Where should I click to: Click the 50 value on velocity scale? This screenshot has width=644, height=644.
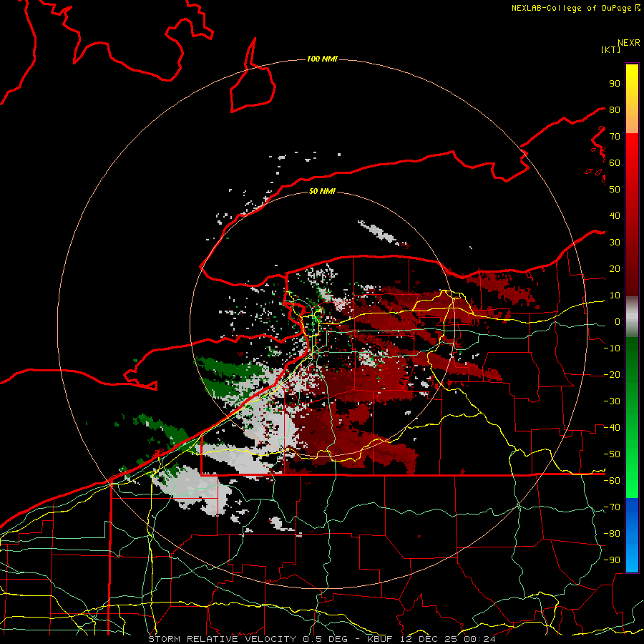click(x=615, y=190)
